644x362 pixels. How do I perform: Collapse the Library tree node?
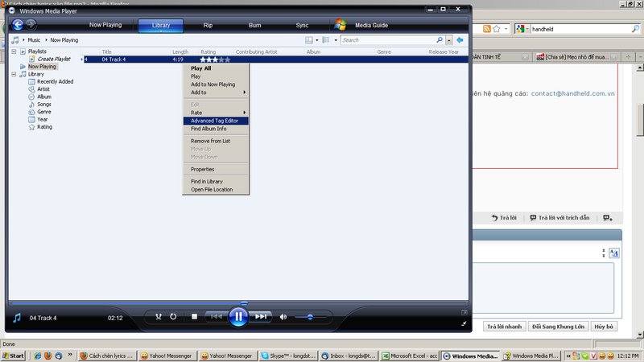pyautogui.click(x=14, y=74)
